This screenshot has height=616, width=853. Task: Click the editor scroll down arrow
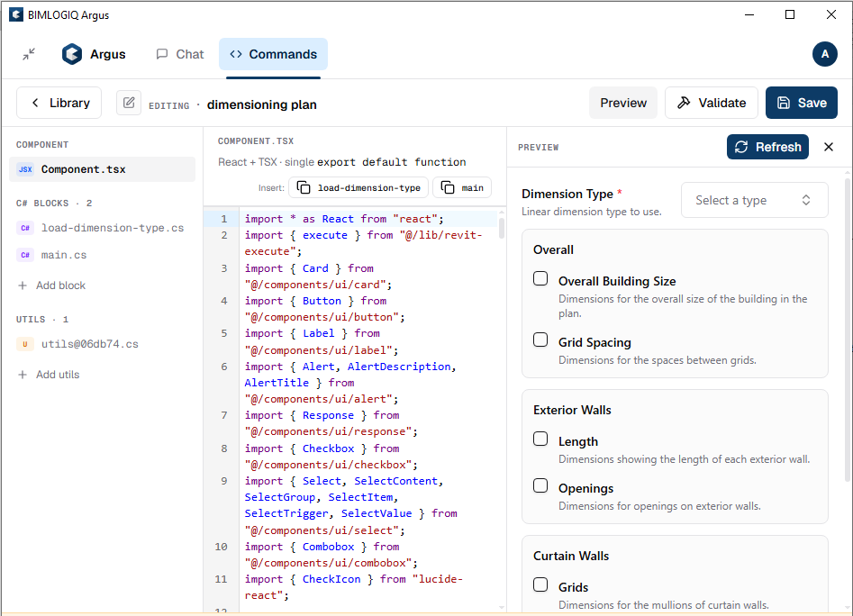coord(502,608)
